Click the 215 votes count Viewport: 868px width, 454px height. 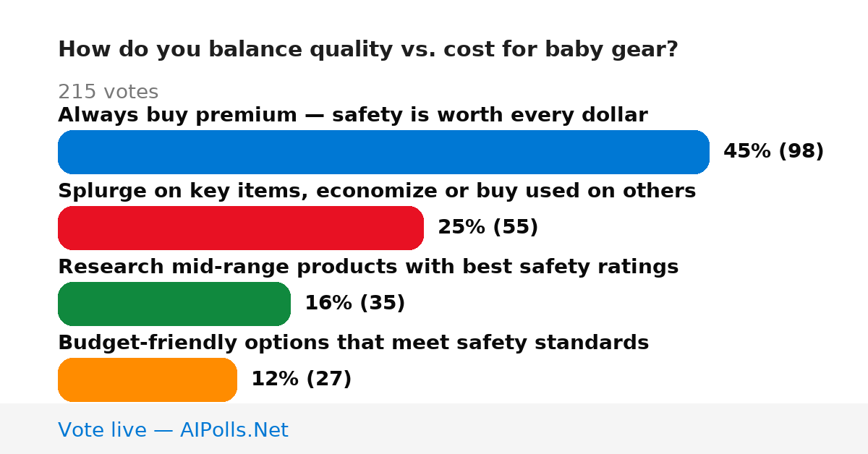coord(109,92)
